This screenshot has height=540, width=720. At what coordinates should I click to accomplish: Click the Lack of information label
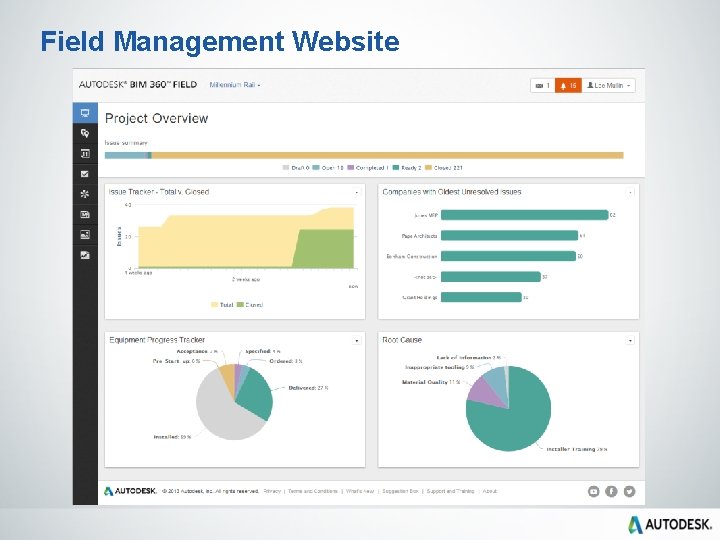click(468, 357)
